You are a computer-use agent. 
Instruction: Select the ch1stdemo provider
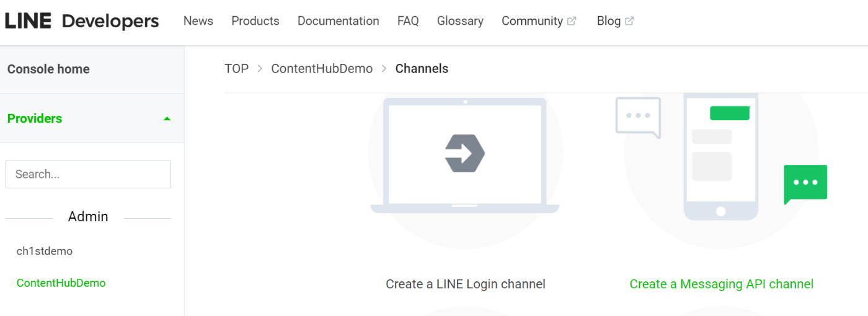click(x=45, y=251)
